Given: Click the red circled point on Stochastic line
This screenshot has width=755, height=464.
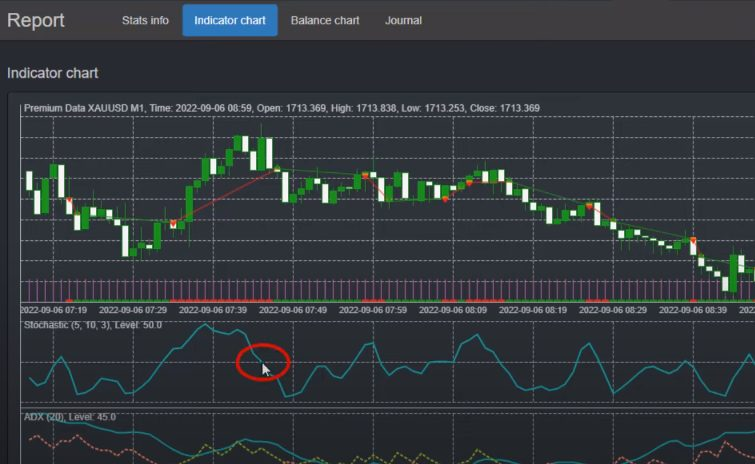Looking at the screenshot, I should point(262,362).
